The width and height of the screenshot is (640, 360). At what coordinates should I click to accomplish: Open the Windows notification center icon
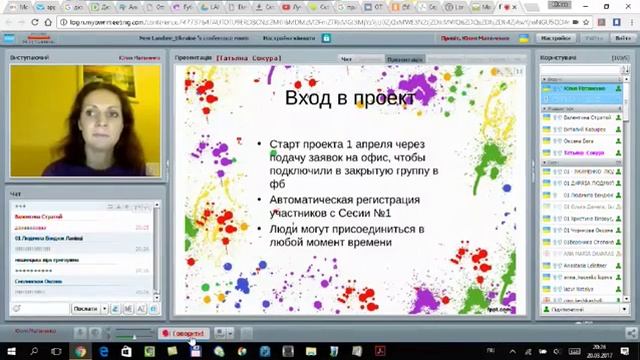point(625,351)
